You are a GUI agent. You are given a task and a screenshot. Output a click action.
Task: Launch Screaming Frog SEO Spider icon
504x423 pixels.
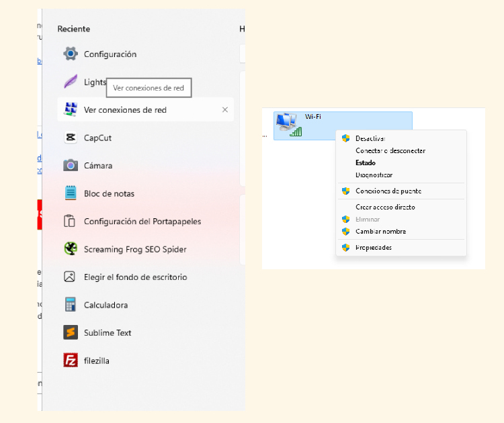(x=71, y=249)
